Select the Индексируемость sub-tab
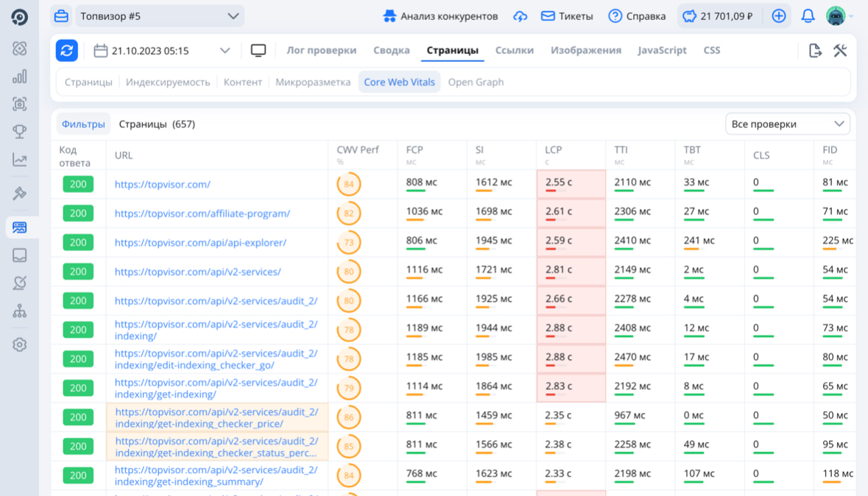Image resolution: width=868 pixels, height=496 pixels. (168, 82)
